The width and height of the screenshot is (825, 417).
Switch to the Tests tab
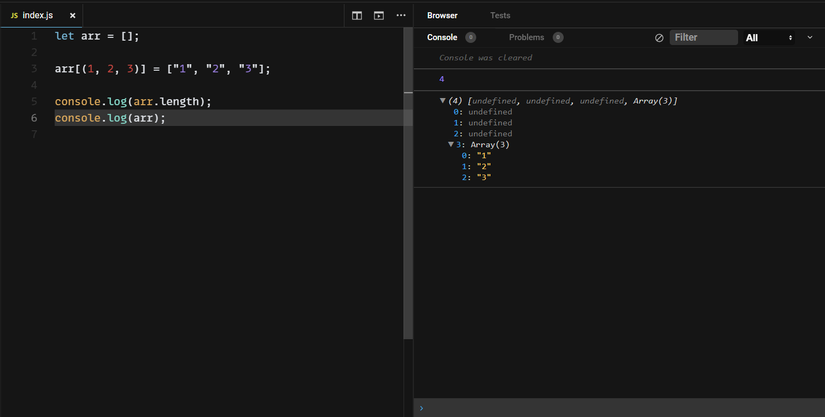click(x=500, y=16)
